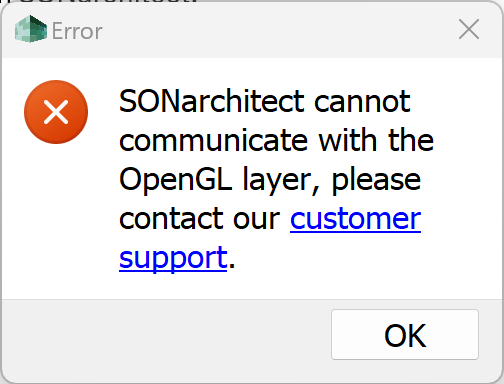Select the word 'OpenGL' in the message
Image resolution: width=504 pixels, height=384 pixels.
[175, 179]
